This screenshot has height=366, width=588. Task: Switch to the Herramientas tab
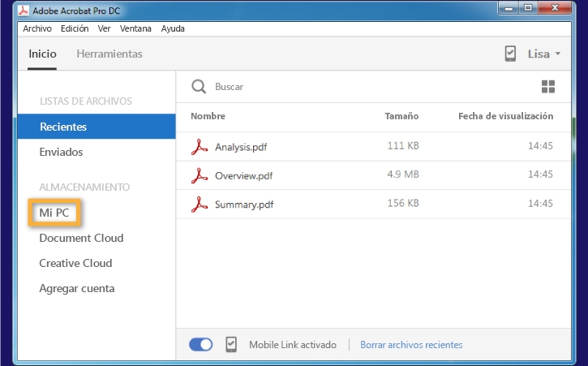pos(109,54)
